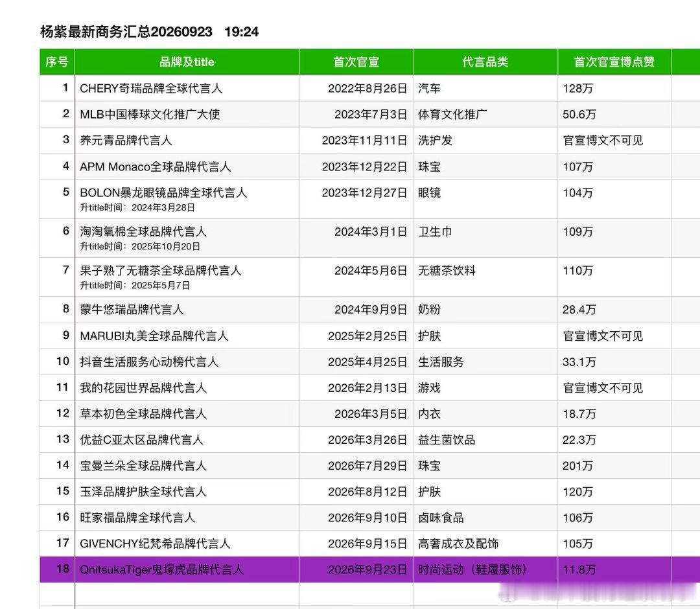Select the 品牌及title column header
This screenshot has width=700, height=609.
click(x=187, y=62)
